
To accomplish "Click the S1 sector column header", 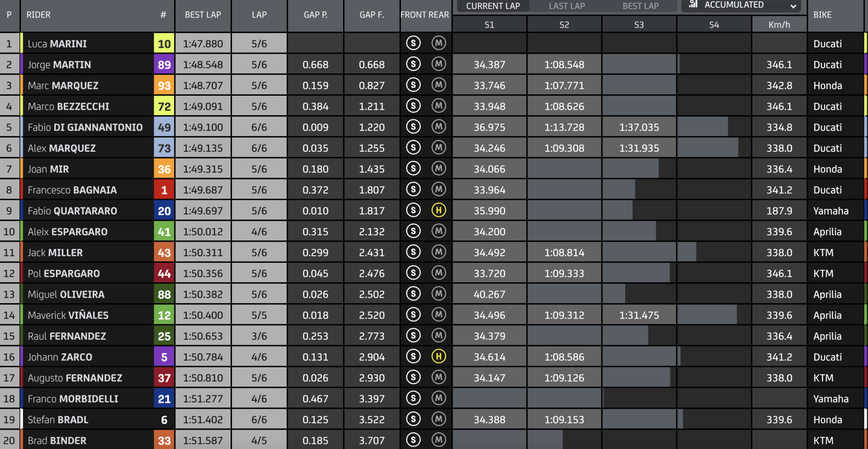I will [489, 25].
